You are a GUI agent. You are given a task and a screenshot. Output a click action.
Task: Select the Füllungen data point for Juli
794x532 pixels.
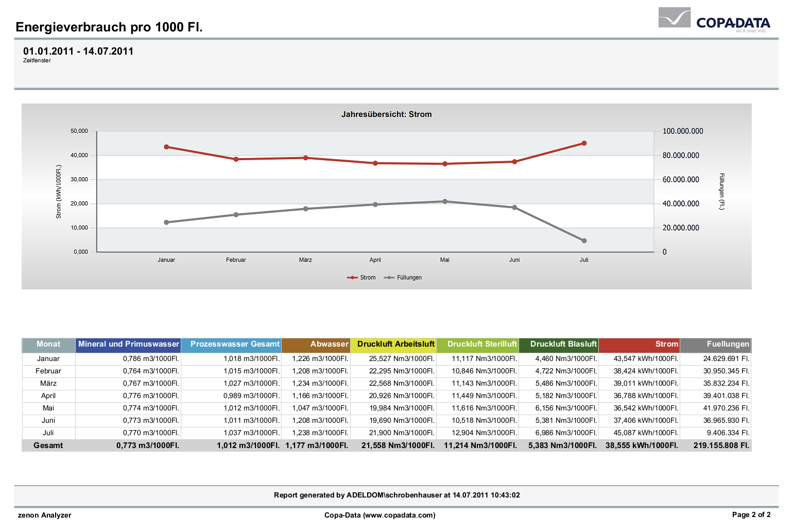584,241
